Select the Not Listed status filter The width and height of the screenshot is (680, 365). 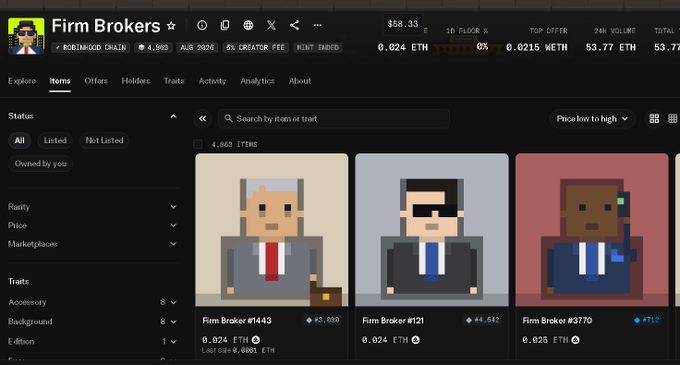tap(104, 140)
